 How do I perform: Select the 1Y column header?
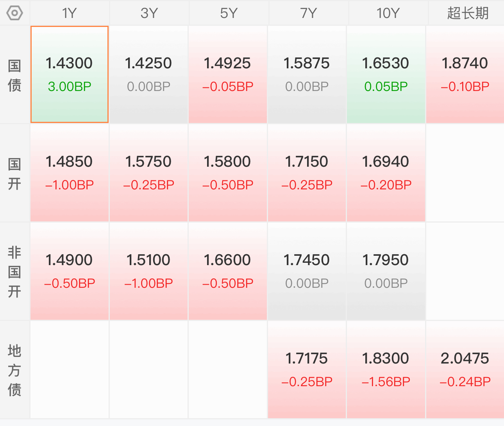click(70, 13)
